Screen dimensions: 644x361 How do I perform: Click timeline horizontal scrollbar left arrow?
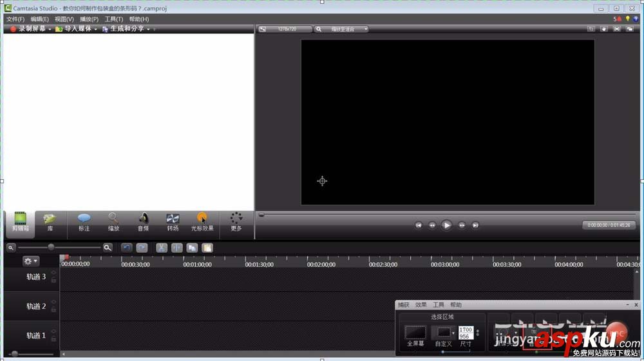(x=63, y=354)
